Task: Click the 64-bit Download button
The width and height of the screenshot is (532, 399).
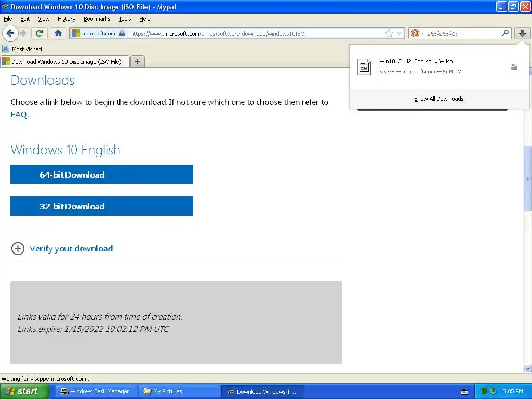Action: [102, 175]
